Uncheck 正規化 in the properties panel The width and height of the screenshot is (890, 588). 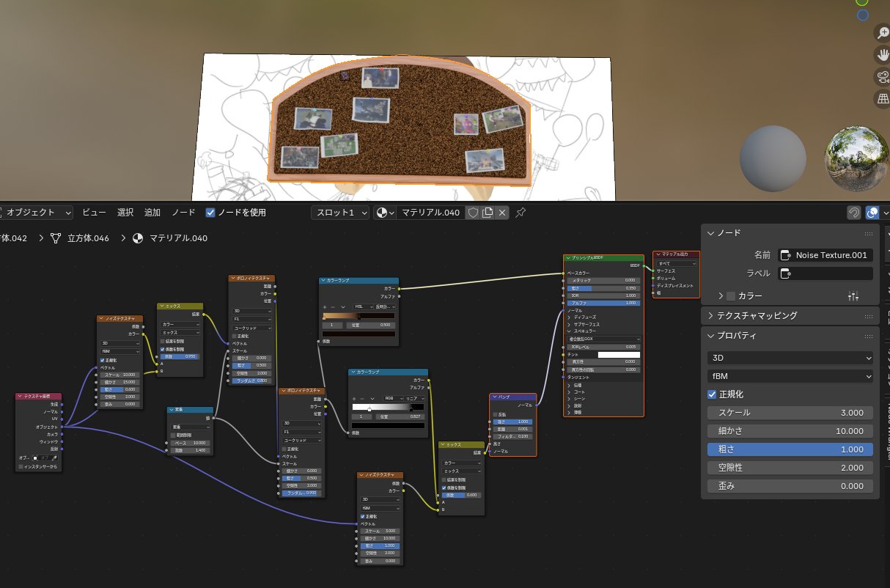coord(712,394)
